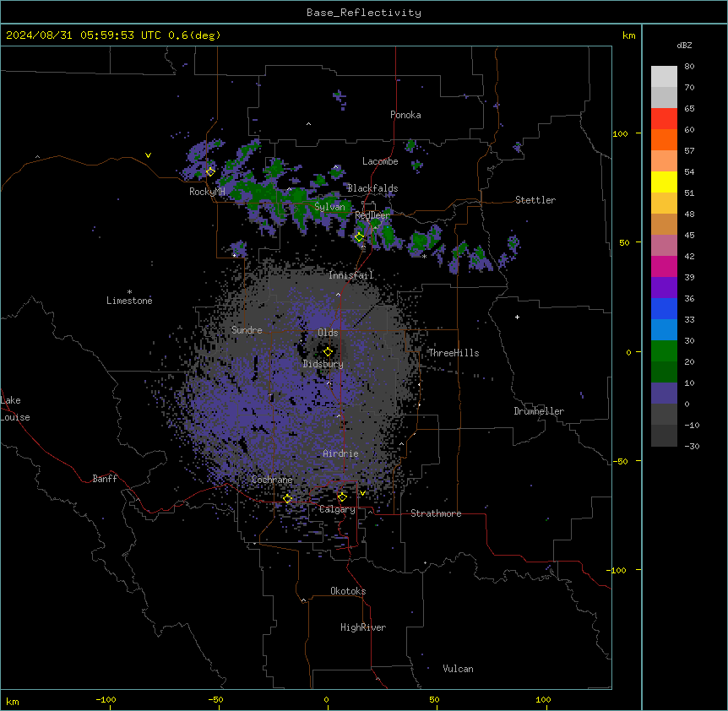Select the blue 33-36 dBZ legend swatch
The height and width of the screenshot is (711, 728).
click(x=664, y=308)
